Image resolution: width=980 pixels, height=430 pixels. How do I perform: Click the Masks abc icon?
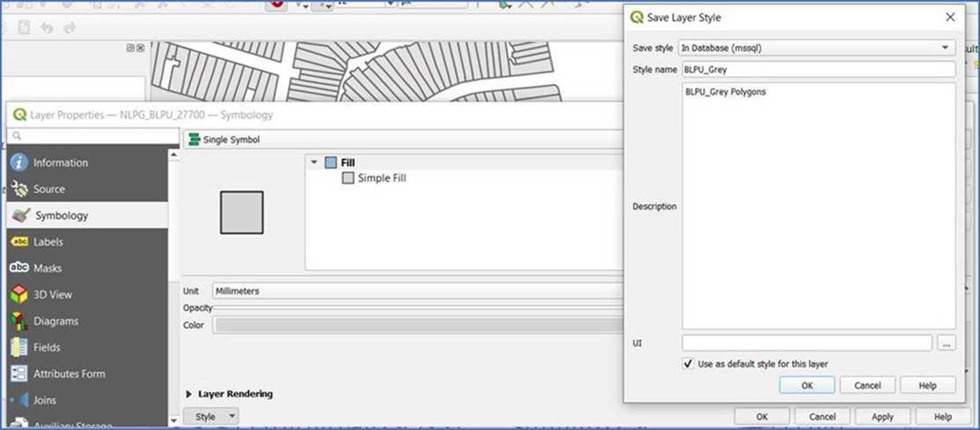coord(19,268)
